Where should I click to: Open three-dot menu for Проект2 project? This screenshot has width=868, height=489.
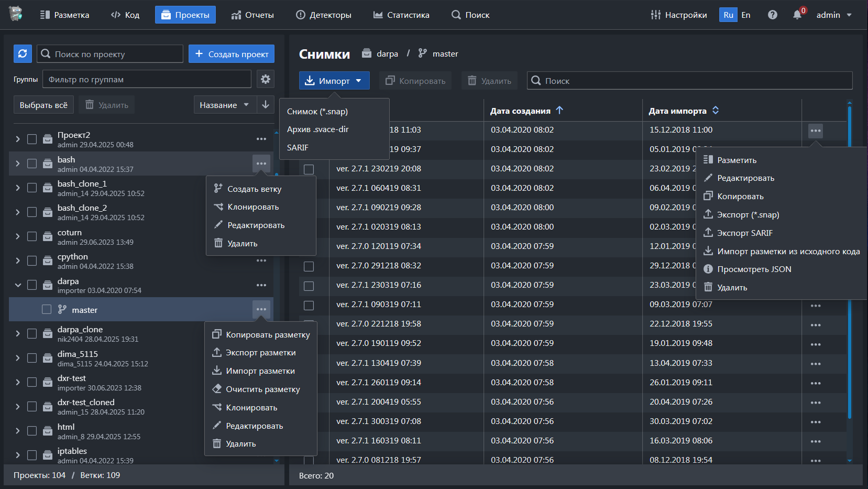click(x=261, y=139)
